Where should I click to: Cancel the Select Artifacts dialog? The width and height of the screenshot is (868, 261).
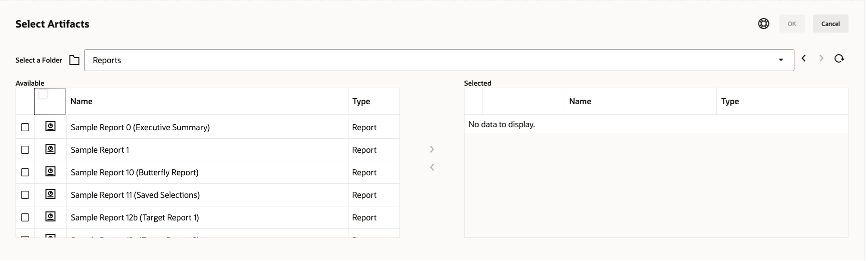830,24
